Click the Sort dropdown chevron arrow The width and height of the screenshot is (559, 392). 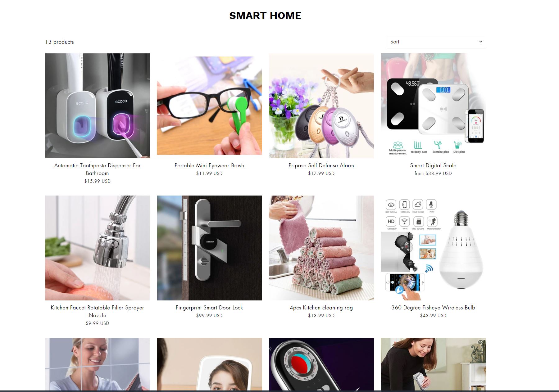coord(481,42)
